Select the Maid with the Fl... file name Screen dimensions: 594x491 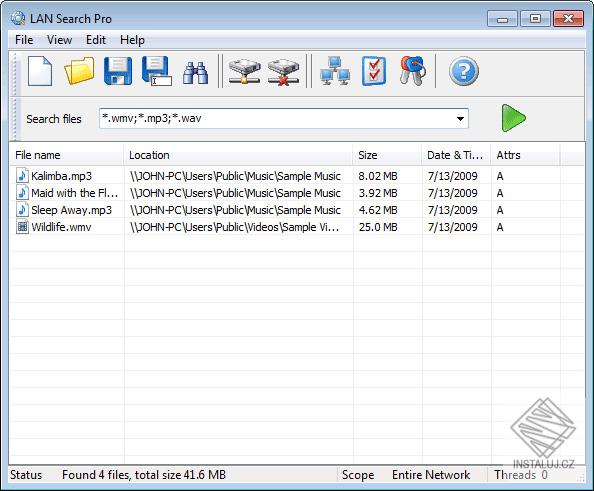point(75,193)
